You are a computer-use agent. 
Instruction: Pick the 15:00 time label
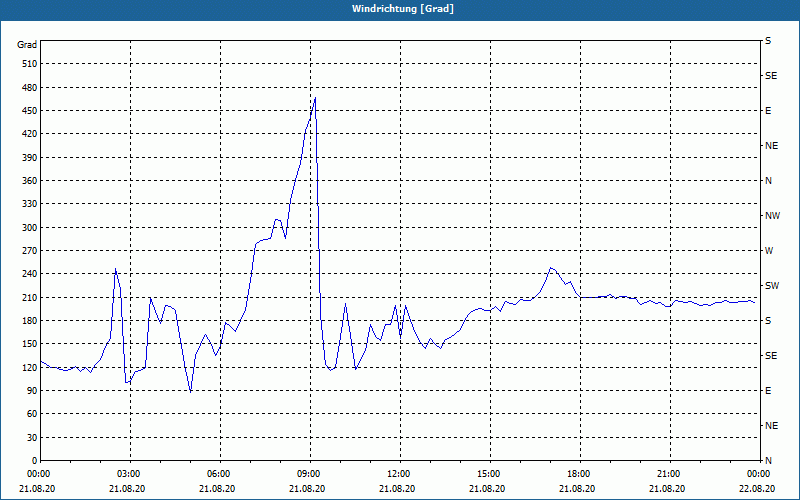coord(488,474)
